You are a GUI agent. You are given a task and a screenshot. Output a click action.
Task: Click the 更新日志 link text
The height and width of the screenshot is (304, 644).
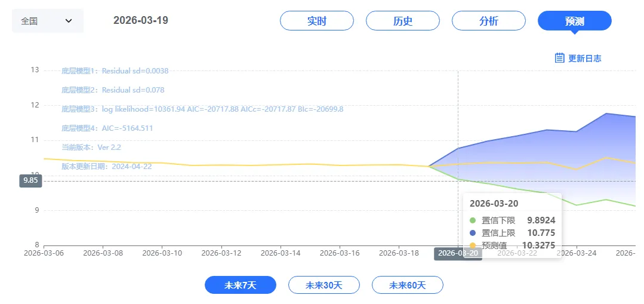(x=585, y=59)
